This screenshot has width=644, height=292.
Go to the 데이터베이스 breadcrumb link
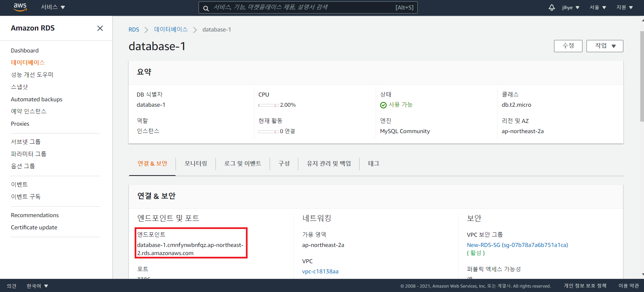(x=171, y=29)
